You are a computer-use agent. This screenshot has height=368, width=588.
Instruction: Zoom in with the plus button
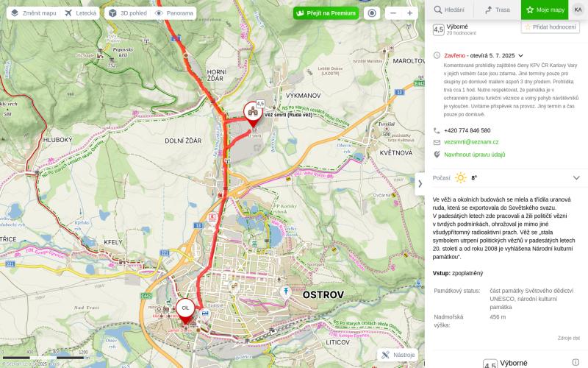click(x=410, y=13)
